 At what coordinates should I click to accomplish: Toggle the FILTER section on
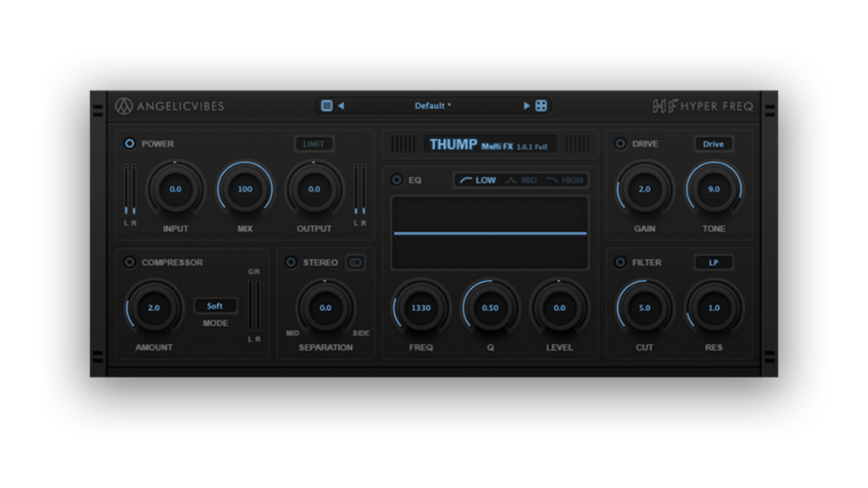pyautogui.click(x=620, y=263)
